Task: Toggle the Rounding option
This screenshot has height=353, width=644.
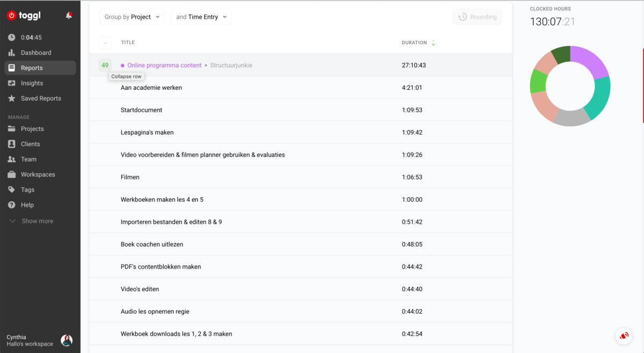Action: click(x=477, y=17)
